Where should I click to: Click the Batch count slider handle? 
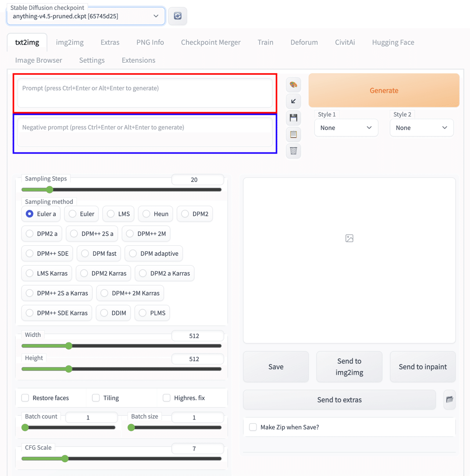tap(25, 427)
